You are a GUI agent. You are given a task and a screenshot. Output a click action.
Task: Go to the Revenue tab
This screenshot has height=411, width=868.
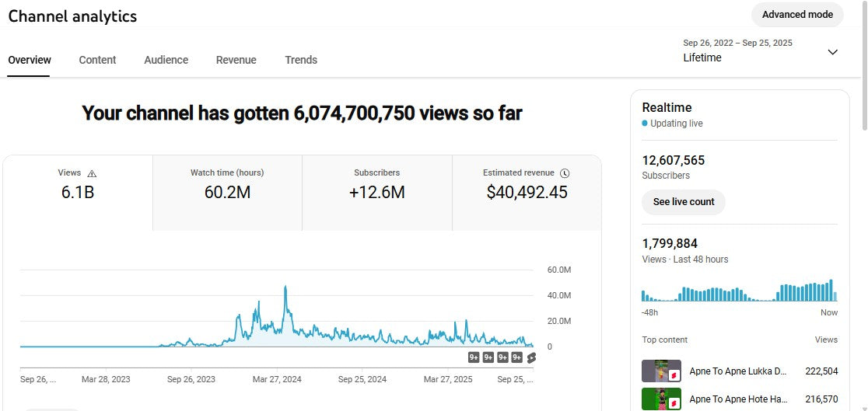pos(236,60)
